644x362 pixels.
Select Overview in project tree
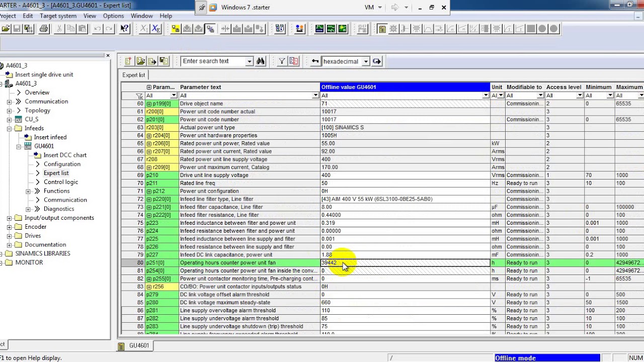pos(37,93)
